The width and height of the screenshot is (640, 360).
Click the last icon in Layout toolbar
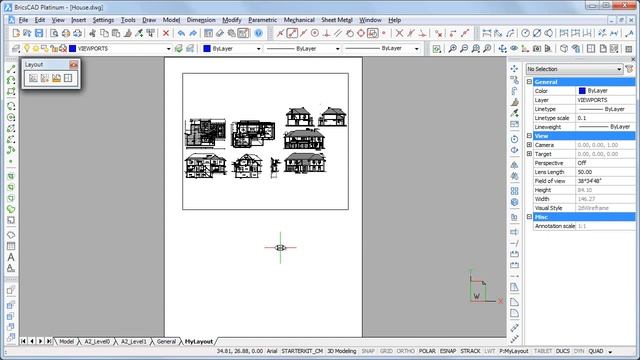tap(68, 78)
